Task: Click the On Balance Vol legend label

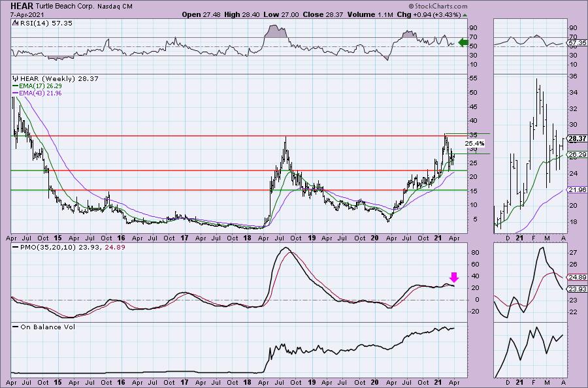Action: tap(48, 327)
